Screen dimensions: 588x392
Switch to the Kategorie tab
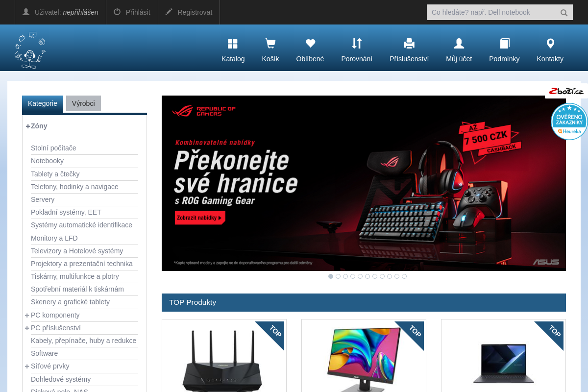coord(43,104)
